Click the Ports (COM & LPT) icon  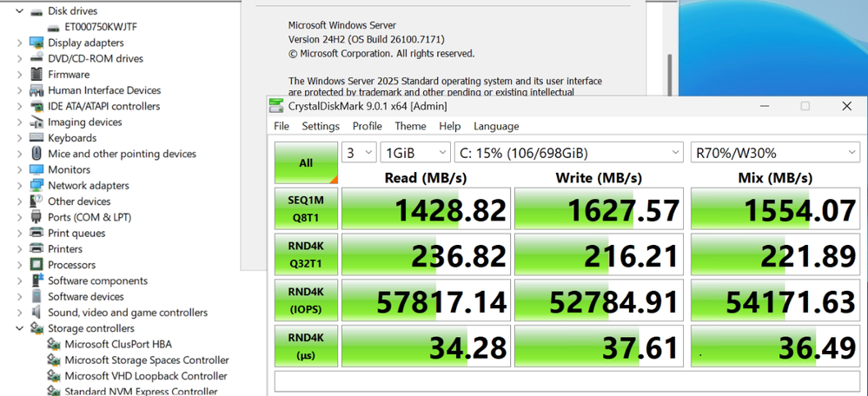(36, 217)
